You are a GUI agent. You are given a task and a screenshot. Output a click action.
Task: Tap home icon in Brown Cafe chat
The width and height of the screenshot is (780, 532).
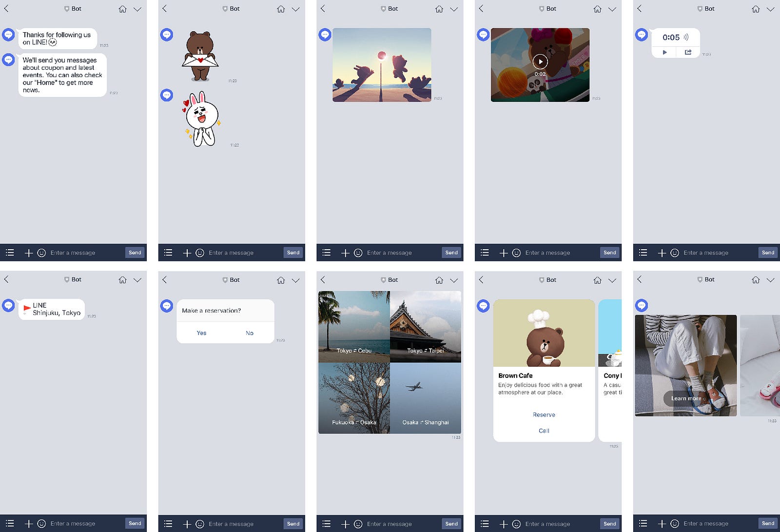coord(597,280)
